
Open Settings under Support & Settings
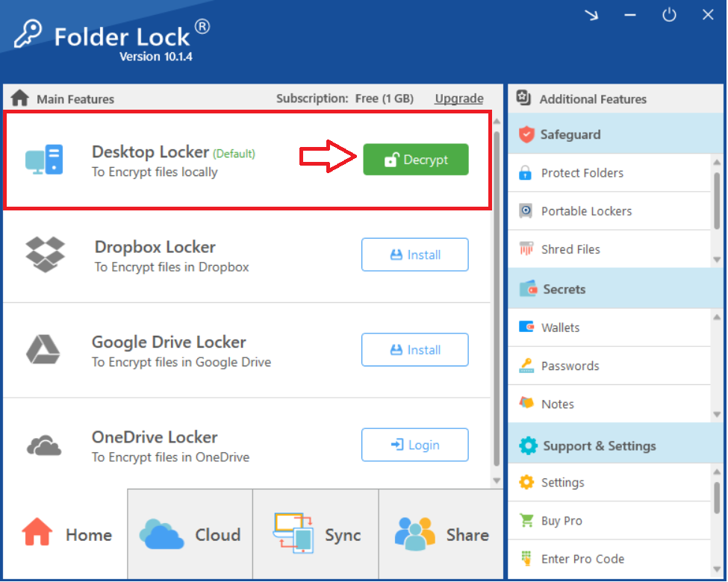coord(609,482)
